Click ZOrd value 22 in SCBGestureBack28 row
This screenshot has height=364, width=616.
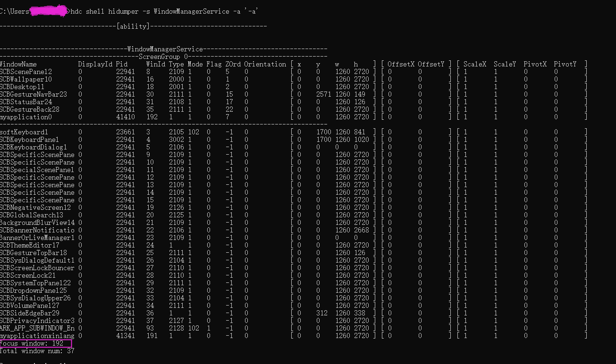(x=229, y=109)
